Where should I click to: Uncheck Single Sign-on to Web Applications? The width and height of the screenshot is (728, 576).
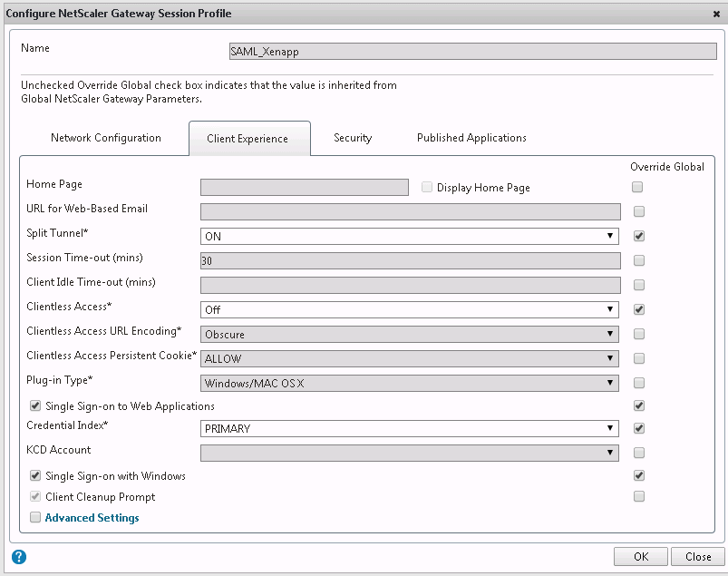(36, 405)
